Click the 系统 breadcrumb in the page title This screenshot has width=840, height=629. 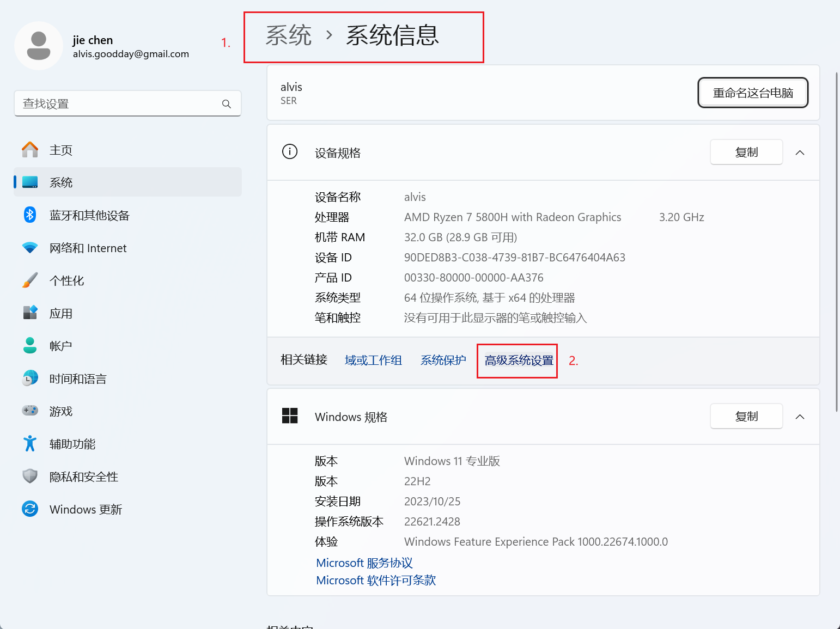(x=288, y=36)
